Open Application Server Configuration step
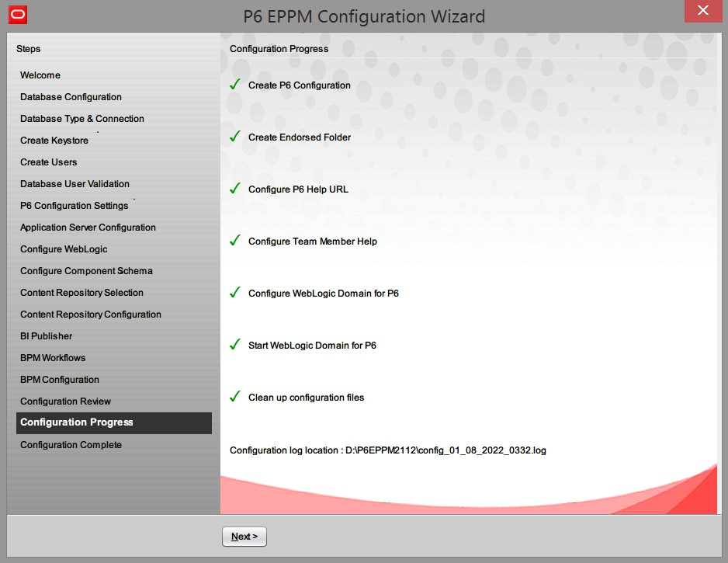This screenshot has width=728, height=563. (x=88, y=228)
